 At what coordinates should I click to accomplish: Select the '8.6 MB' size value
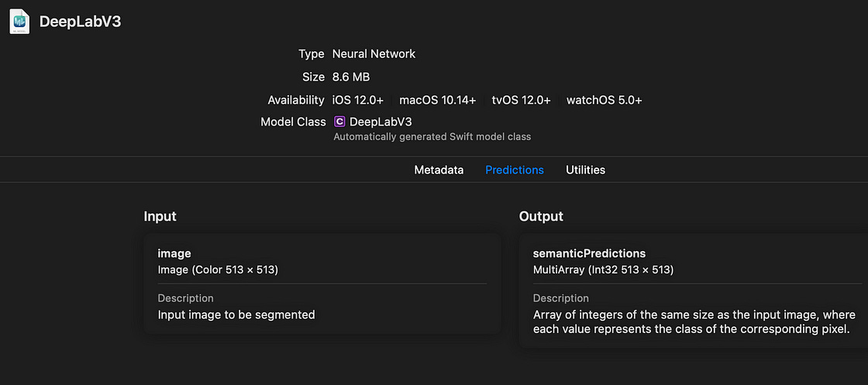pyautogui.click(x=351, y=77)
